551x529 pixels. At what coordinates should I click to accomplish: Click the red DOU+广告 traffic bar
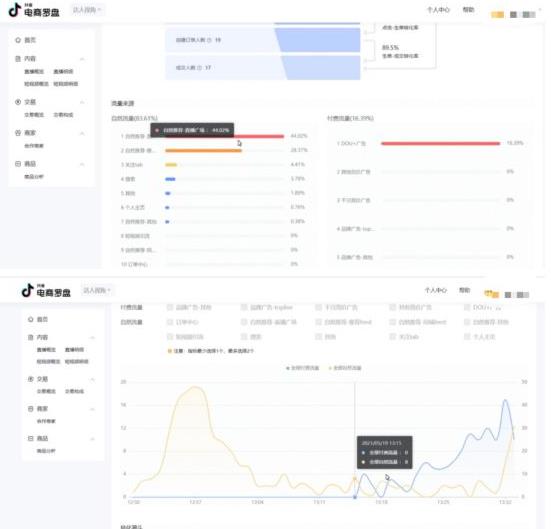click(440, 143)
